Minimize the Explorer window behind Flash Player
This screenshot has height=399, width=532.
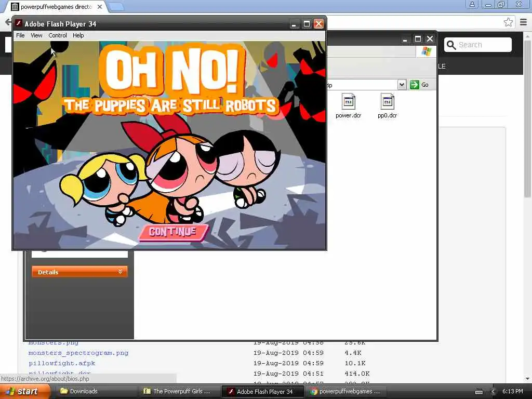point(405,39)
